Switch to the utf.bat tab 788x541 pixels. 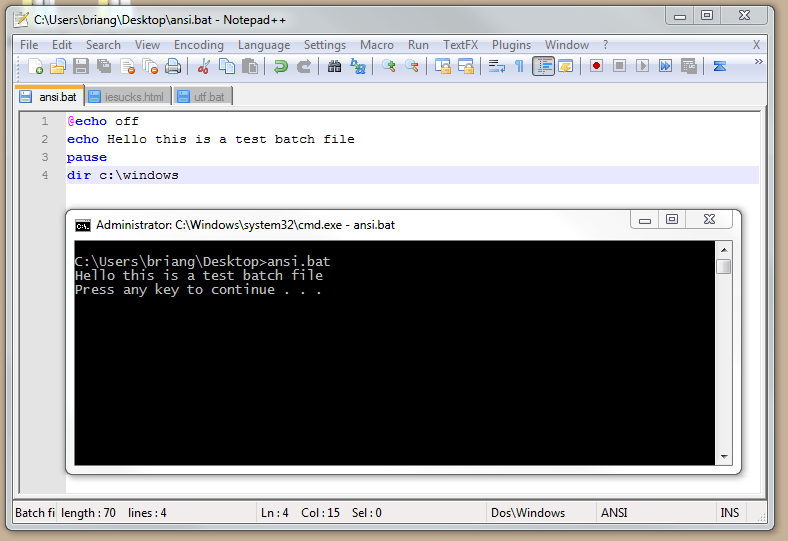point(202,97)
